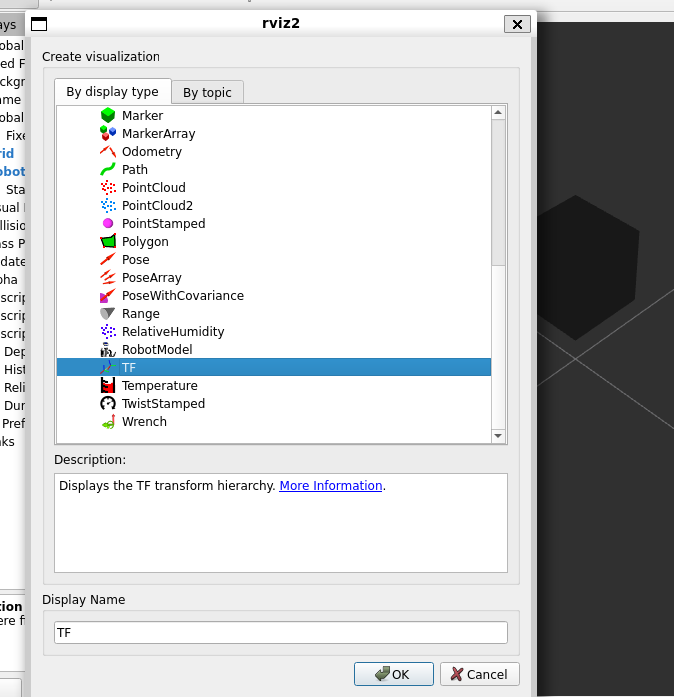This screenshot has height=697, width=674.
Task: Click the list scrollbar up arrow
Action: pos(498,112)
